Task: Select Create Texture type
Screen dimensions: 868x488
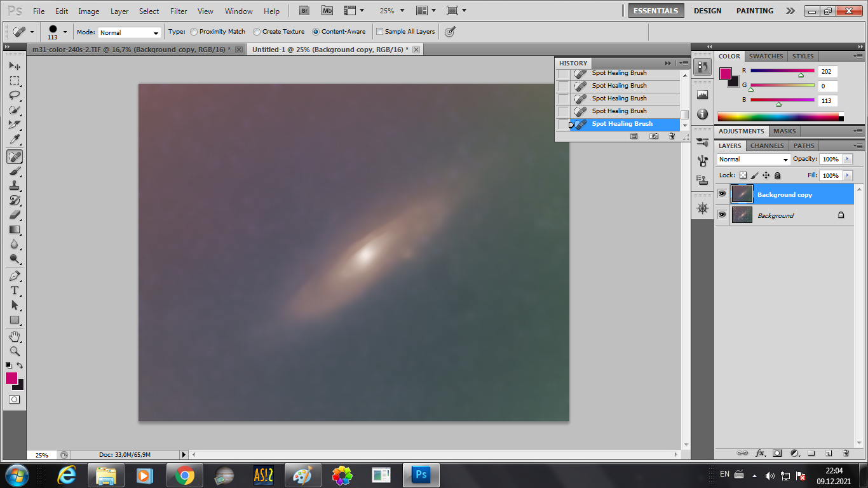Action: tap(278, 32)
